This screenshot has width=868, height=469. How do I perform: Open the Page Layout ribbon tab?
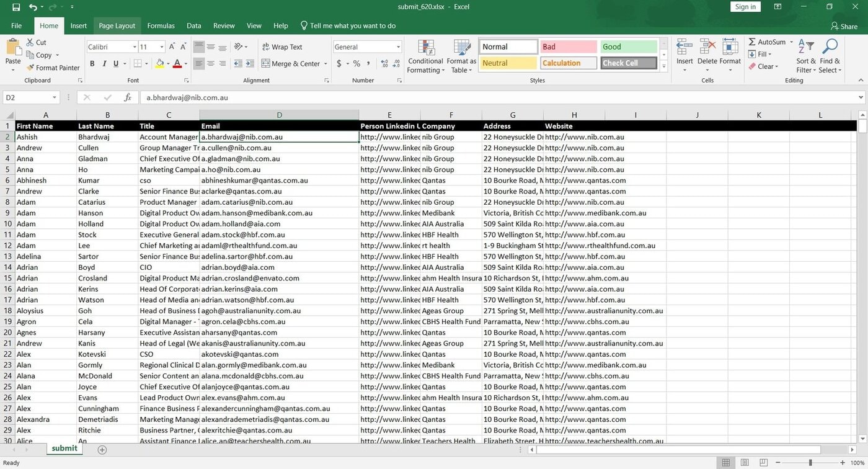(117, 25)
